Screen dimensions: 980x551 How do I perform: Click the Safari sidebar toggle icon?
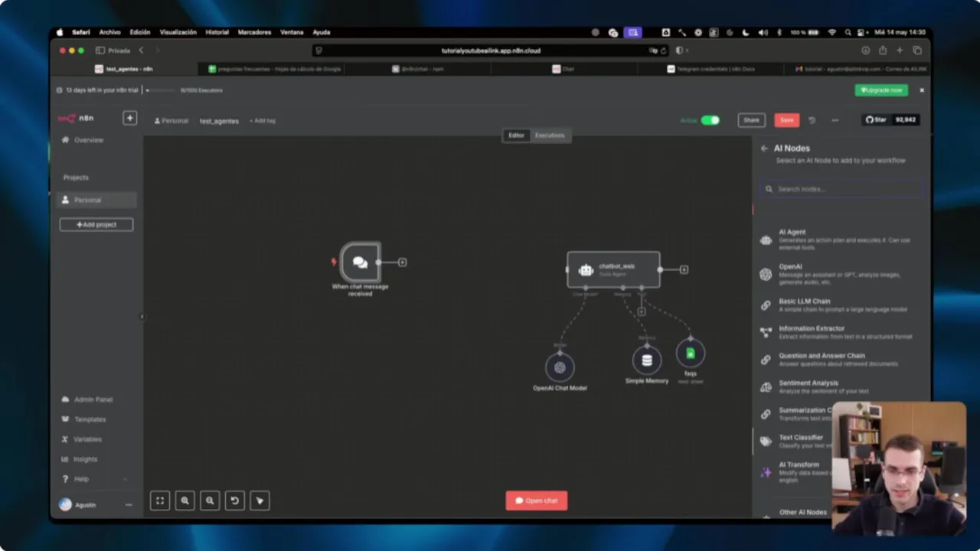pos(100,51)
